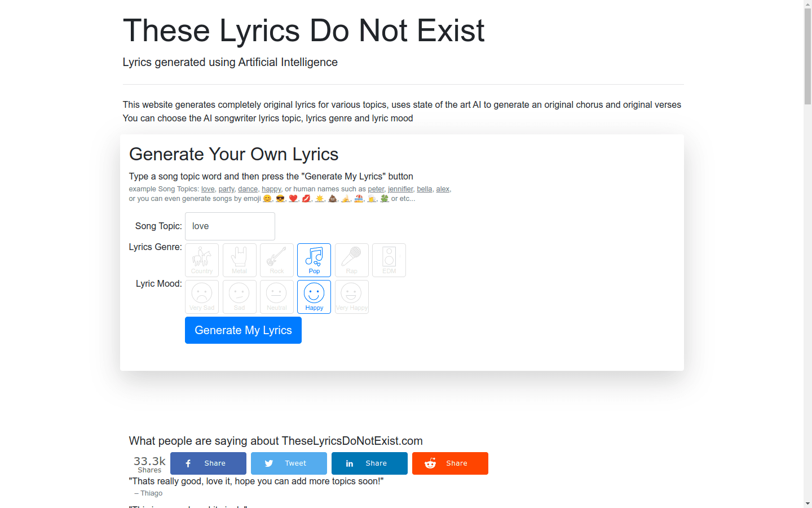Select the Sad mood option
812x508 pixels.
coord(239,296)
